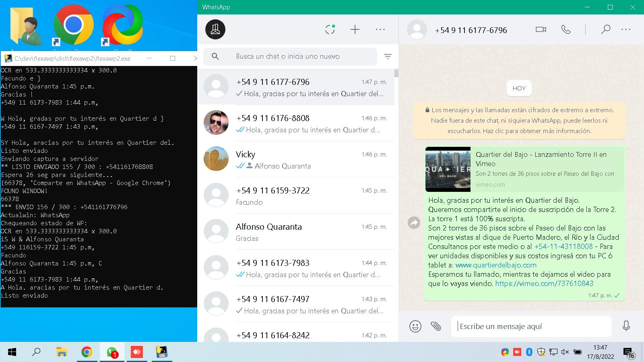Open https://vimeo.com/737610843 link

[x=544, y=284]
